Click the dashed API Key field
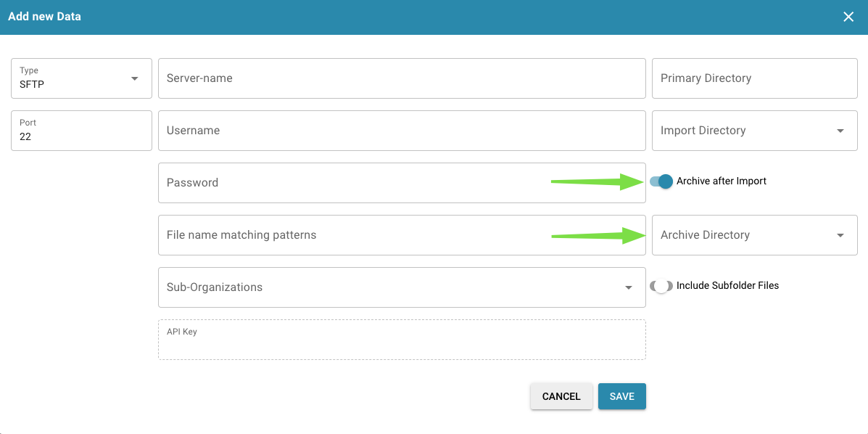This screenshot has width=868, height=434. coord(401,338)
